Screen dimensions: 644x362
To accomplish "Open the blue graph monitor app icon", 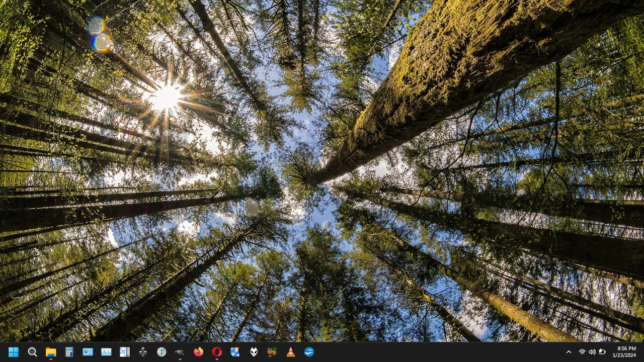I will (x=106, y=352).
